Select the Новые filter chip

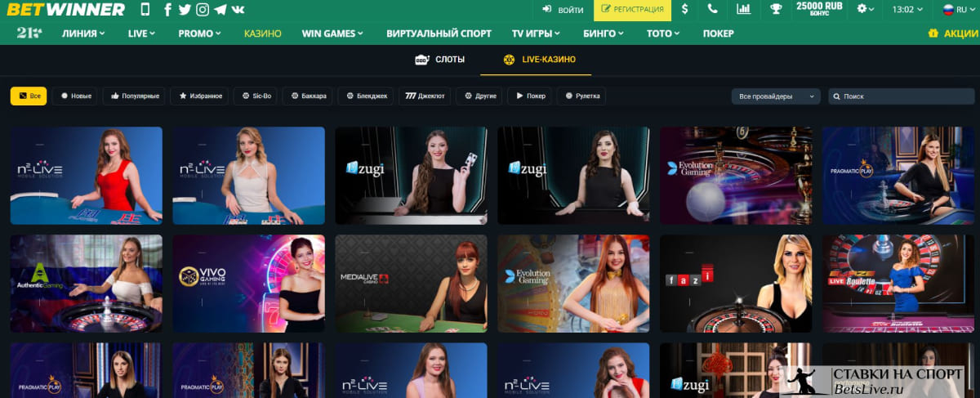click(74, 96)
